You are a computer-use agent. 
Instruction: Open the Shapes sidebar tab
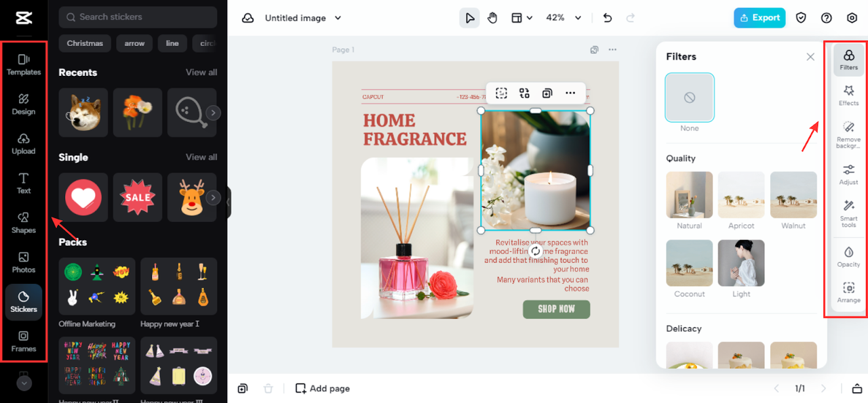(x=24, y=223)
